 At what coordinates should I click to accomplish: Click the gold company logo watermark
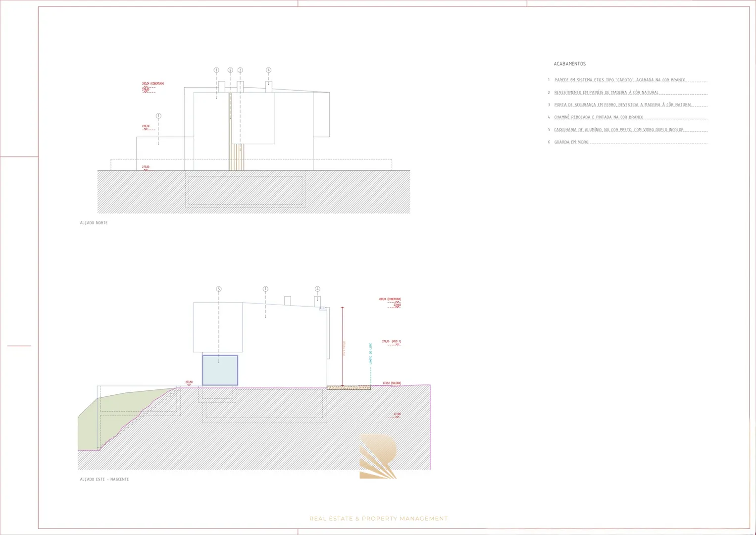click(x=378, y=457)
